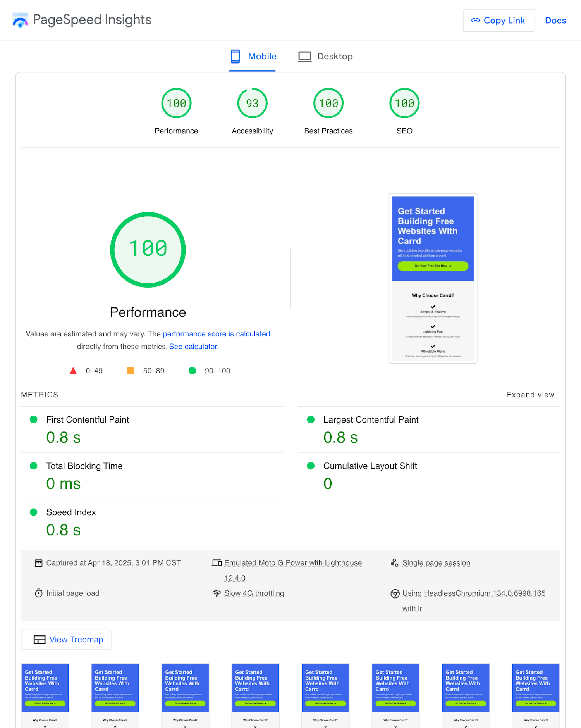The image size is (581, 728).
Task: Click the First Contentful Paint label
Action: [x=88, y=420]
